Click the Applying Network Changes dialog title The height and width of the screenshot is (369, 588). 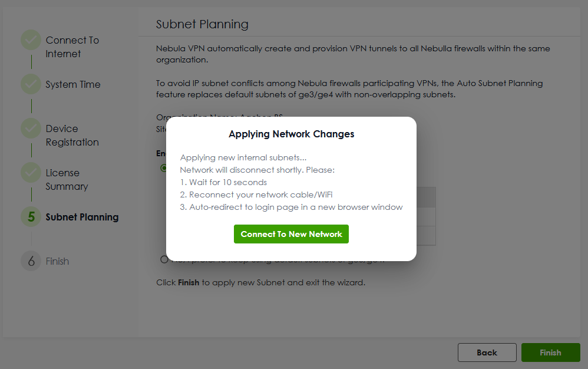point(291,134)
